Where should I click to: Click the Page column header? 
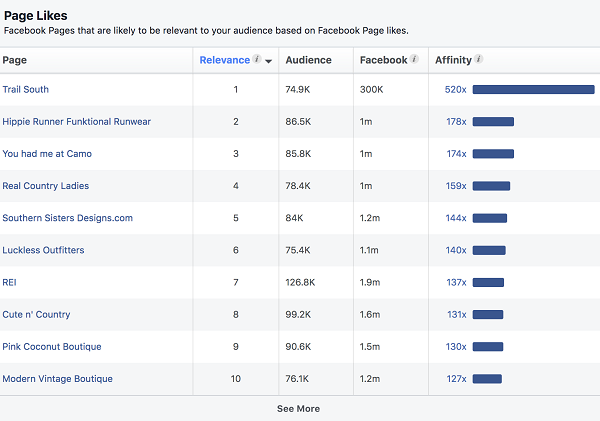pyautogui.click(x=15, y=60)
